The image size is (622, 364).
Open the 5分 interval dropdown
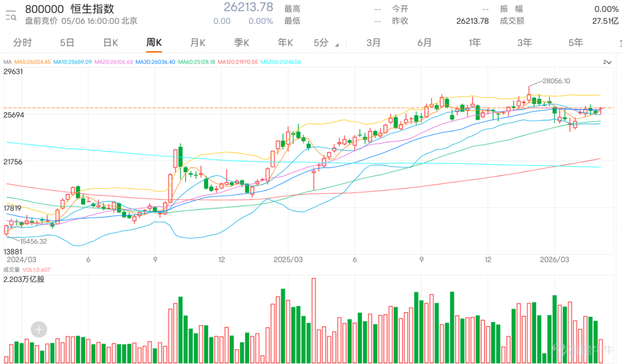coord(326,43)
